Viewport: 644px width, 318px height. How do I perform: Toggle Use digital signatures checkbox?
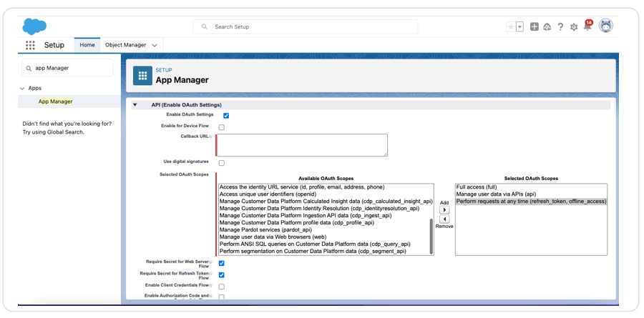(x=222, y=163)
